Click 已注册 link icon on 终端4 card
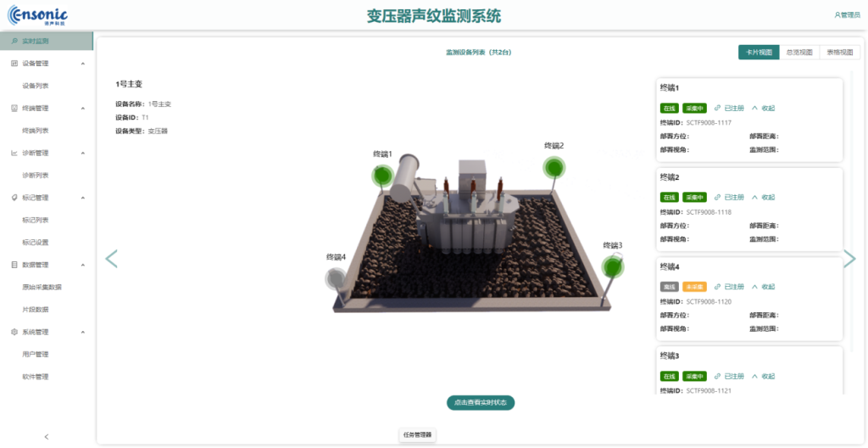The height and width of the screenshot is (448, 868). tap(717, 287)
